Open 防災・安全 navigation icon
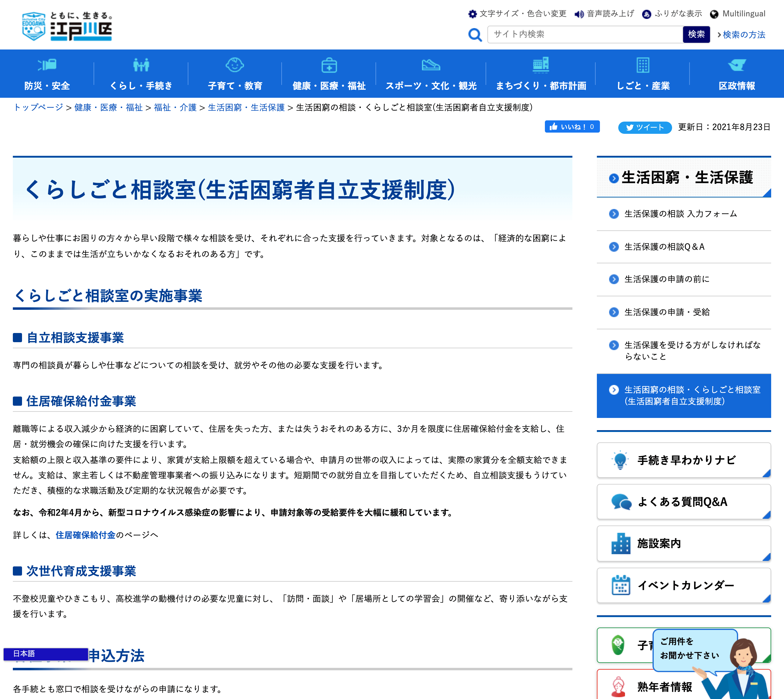Image resolution: width=784 pixels, height=699 pixels. point(47,64)
